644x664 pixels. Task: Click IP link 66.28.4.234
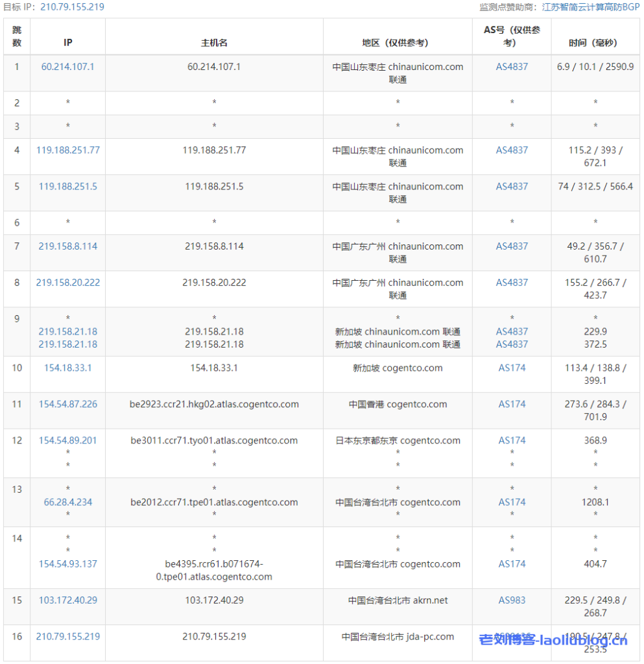pos(67,502)
